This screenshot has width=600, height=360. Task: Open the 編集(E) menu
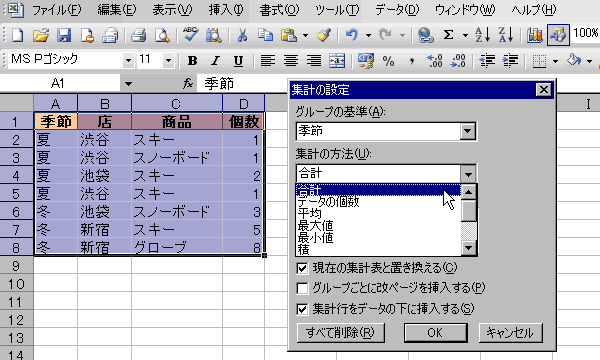point(117,10)
